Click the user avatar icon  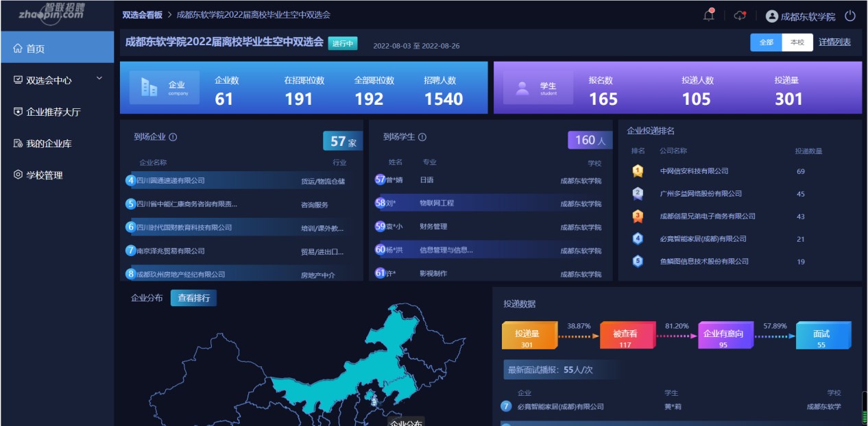click(x=772, y=16)
